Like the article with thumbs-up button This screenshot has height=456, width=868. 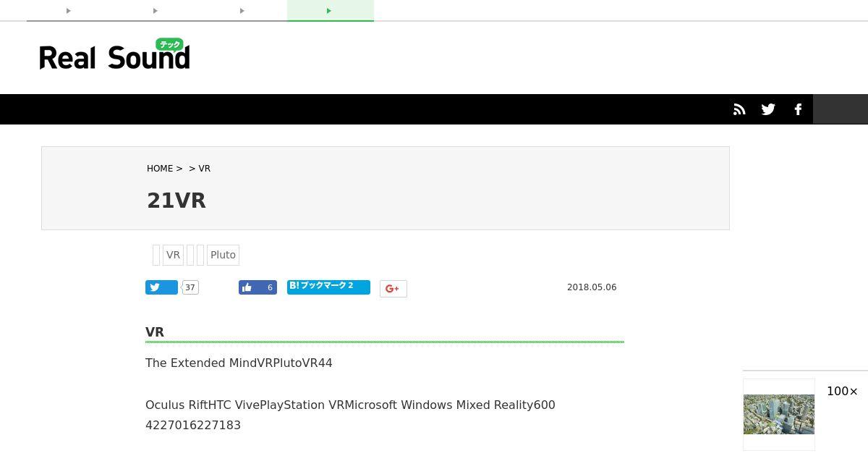[x=258, y=287]
